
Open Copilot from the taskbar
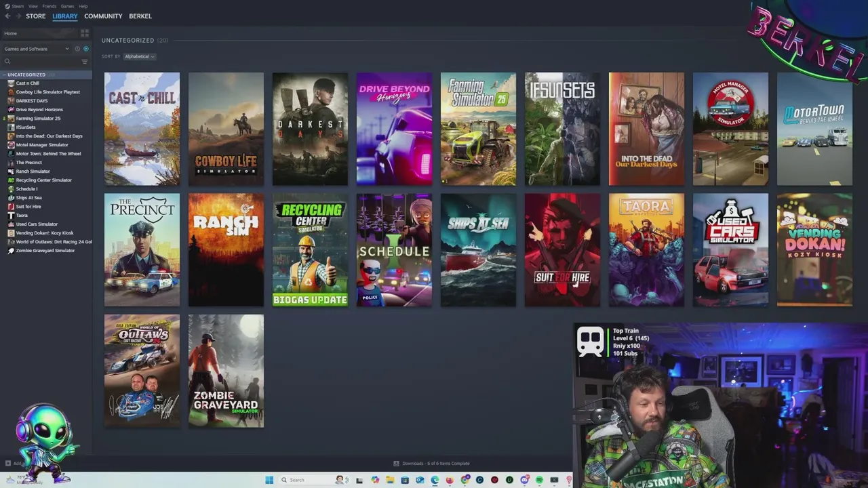(375, 480)
